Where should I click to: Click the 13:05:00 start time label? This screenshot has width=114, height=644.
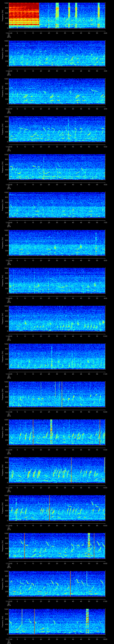click(9, 184)
